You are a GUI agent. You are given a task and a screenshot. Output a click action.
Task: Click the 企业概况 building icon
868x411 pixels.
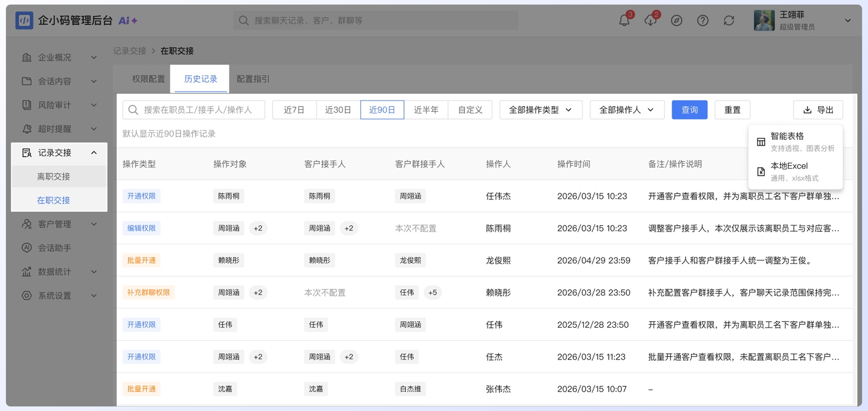tap(27, 57)
